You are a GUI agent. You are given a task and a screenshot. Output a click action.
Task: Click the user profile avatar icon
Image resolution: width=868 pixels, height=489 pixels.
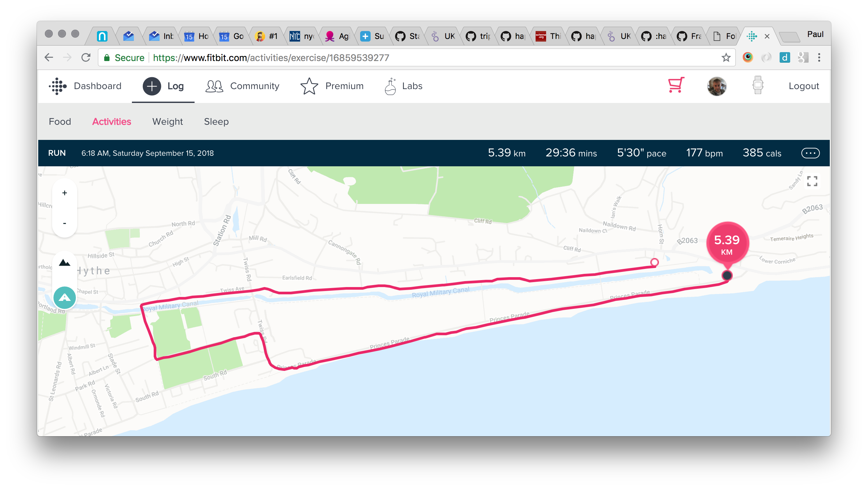tap(716, 86)
